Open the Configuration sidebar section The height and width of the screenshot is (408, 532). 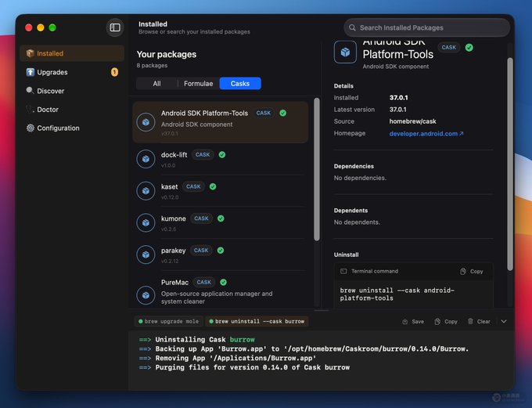tap(72, 128)
